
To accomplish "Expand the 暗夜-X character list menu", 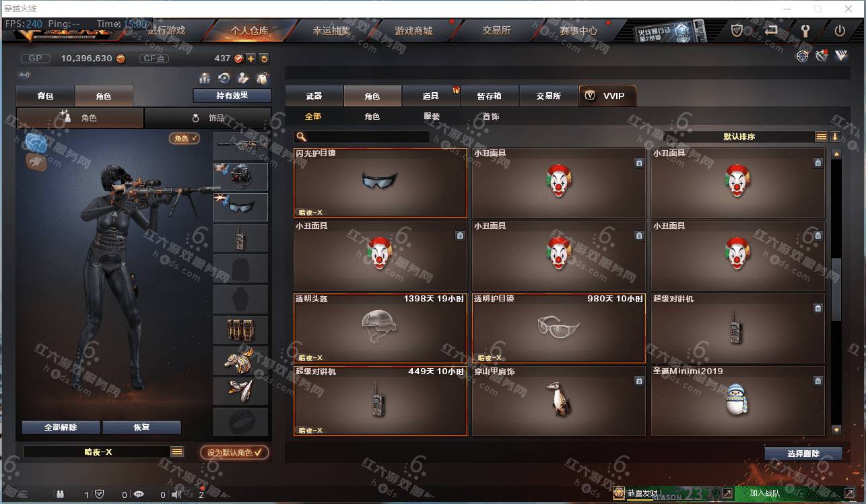I will click(x=177, y=452).
